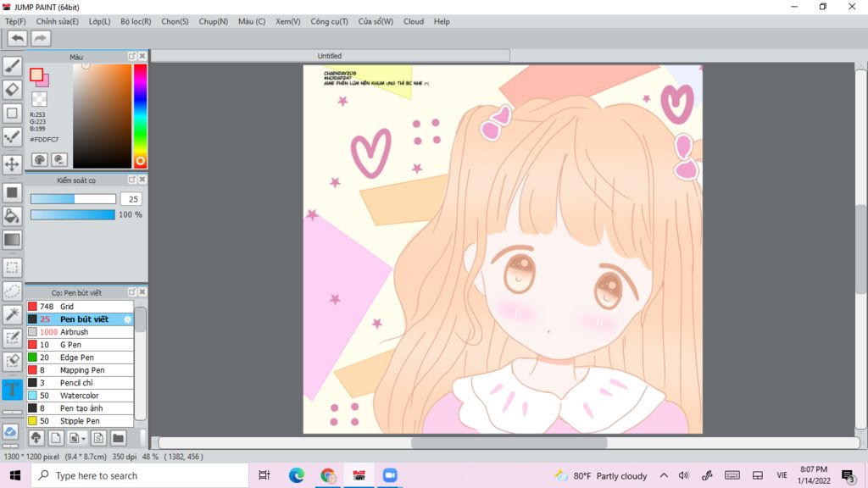Click the Redo arrow button
Image resolution: width=868 pixels, height=488 pixels.
[x=40, y=38]
